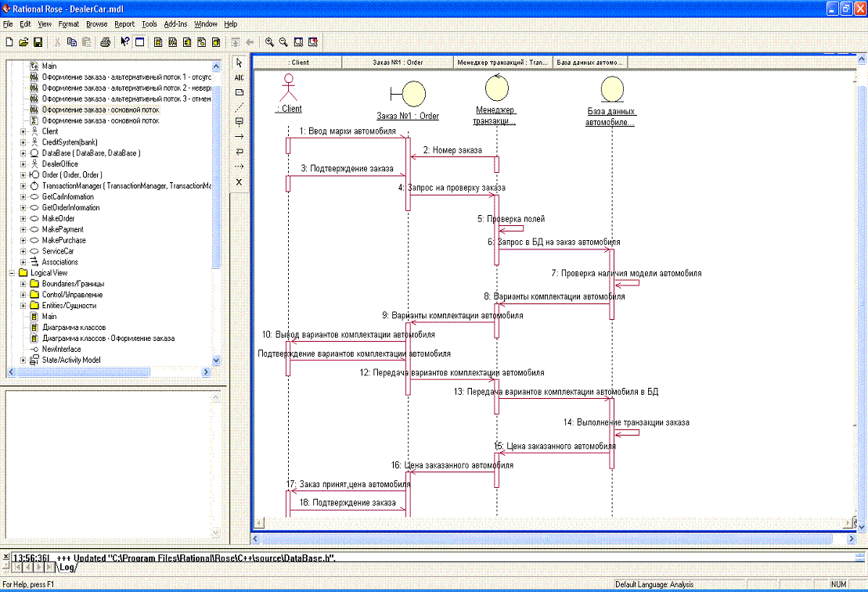Expand the Client actor tree node
Image resolution: width=868 pixels, height=592 pixels.
(x=23, y=131)
